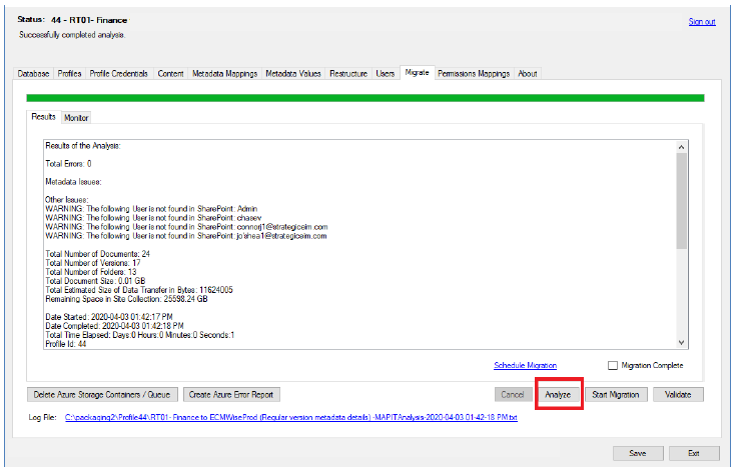Click the Validate button
Image resolution: width=733 pixels, height=471 pixels.
(679, 395)
